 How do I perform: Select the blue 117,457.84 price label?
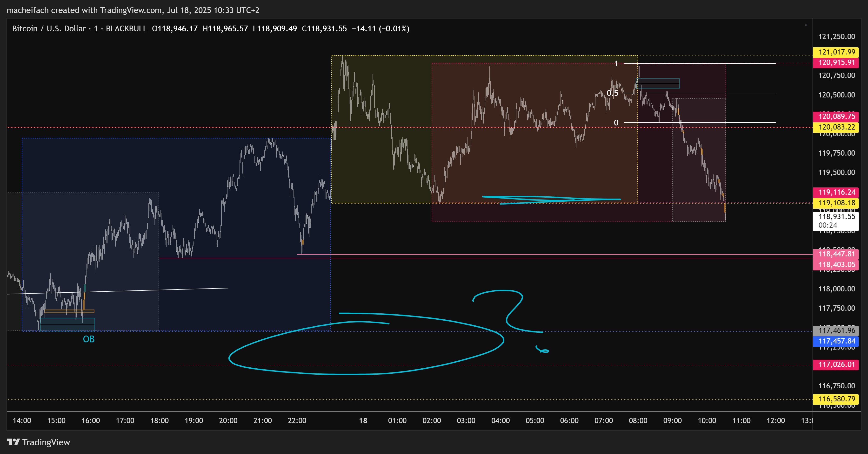pyautogui.click(x=836, y=341)
